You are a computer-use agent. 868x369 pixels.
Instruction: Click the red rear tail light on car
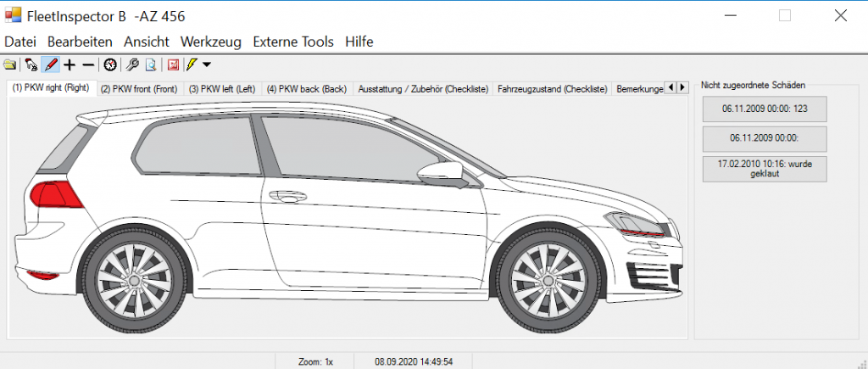(55, 195)
